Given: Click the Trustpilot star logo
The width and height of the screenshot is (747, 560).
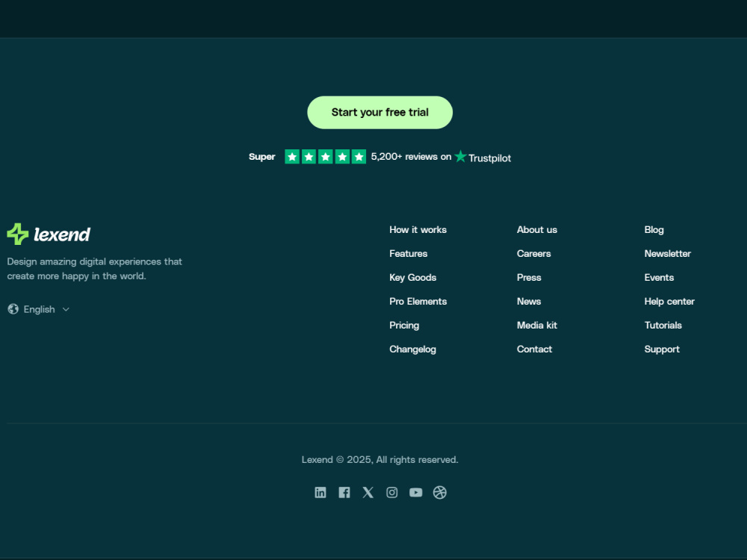Looking at the screenshot, I should point(460,156).
